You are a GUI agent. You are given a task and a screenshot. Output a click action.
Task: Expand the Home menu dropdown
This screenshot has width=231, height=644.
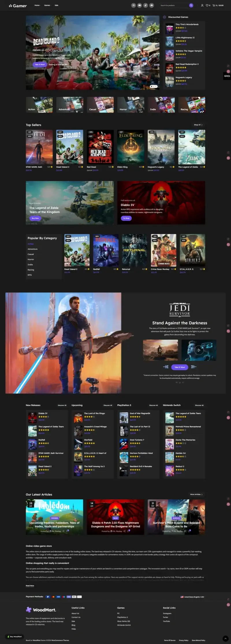[x=37, y=5]
